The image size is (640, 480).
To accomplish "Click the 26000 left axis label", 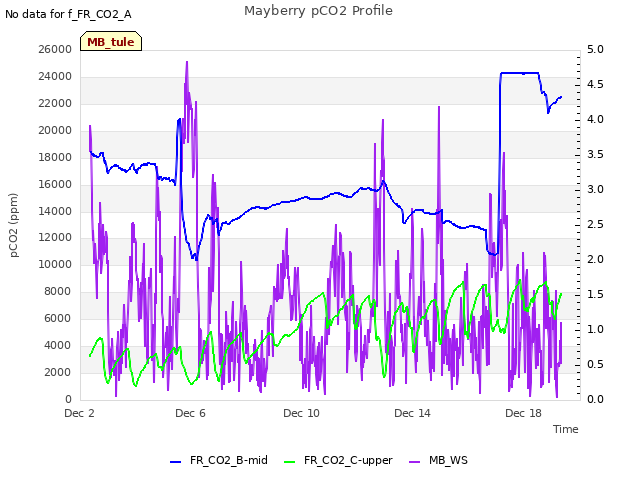I will (55, 49).
